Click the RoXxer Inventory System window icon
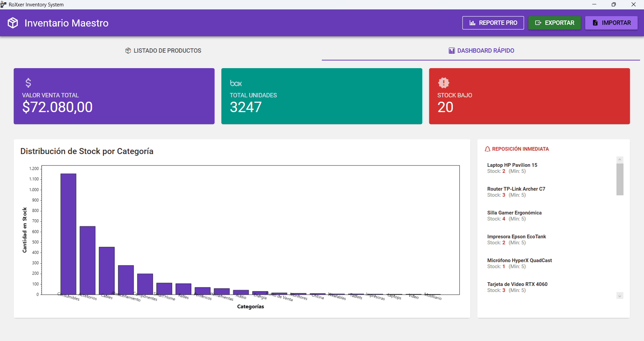Image resolution: width=644 pixels, height=341 pixels. [3, 4]
